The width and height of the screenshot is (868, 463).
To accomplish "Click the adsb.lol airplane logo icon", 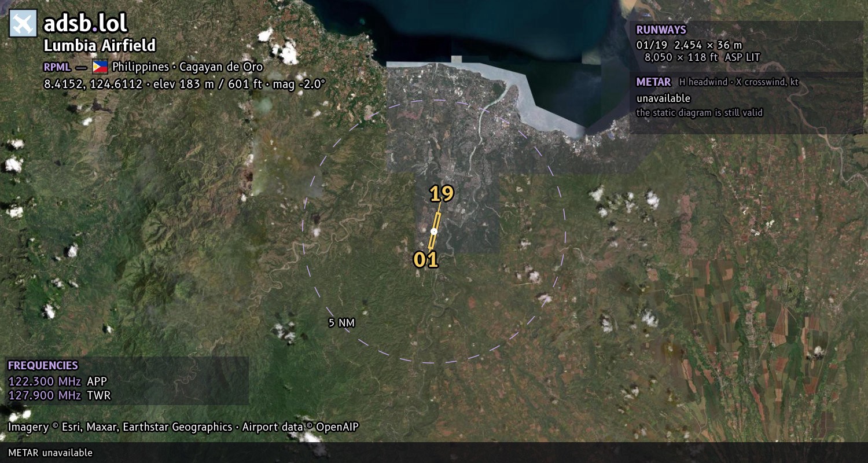I will click(23, 24).
